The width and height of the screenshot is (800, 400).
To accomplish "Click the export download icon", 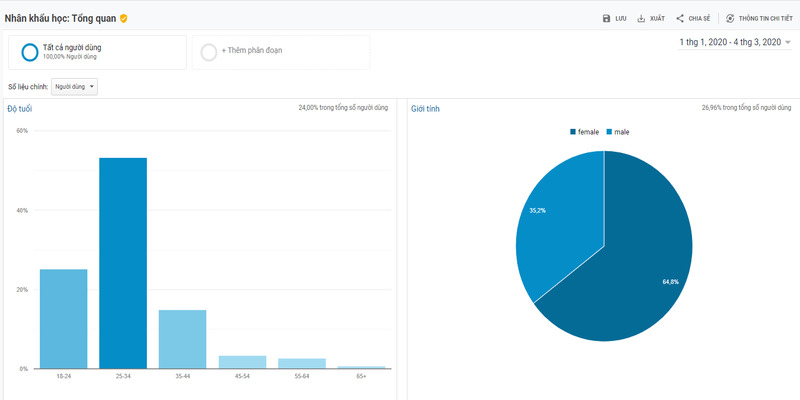I will click(641, 18).
